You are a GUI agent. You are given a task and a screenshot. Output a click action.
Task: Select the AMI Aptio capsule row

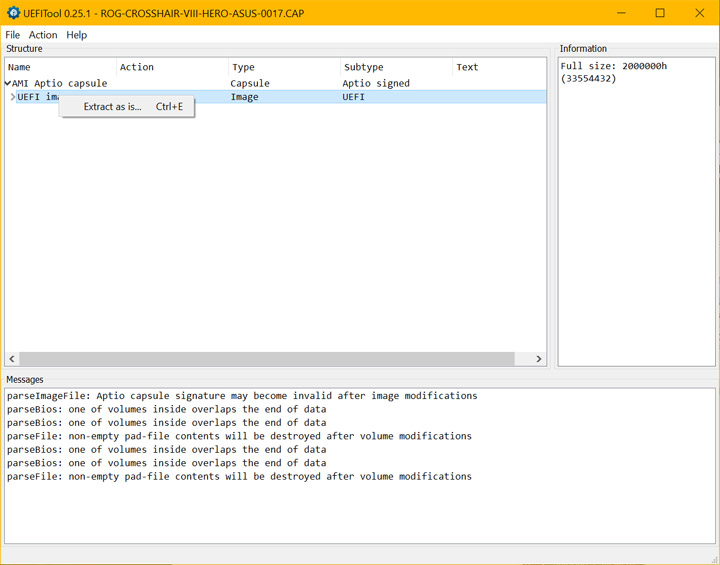tap(276, 83)
